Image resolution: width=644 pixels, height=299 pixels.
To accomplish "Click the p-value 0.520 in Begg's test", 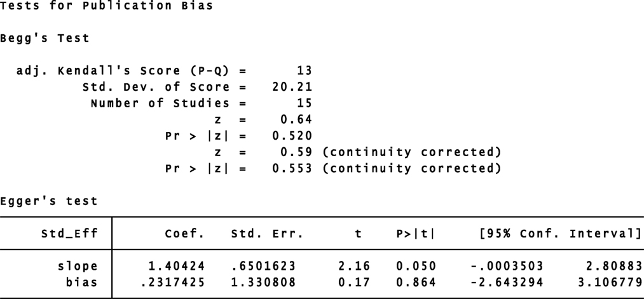I will pos(292,135).
